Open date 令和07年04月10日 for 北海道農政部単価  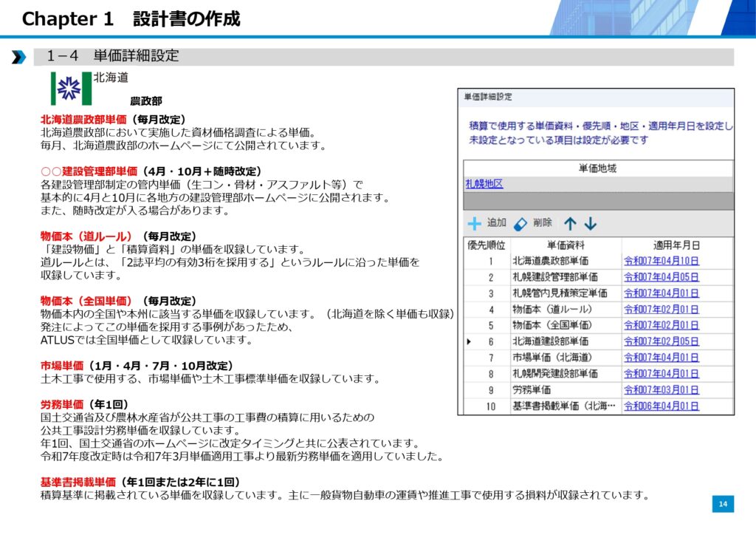click(661, 261)
